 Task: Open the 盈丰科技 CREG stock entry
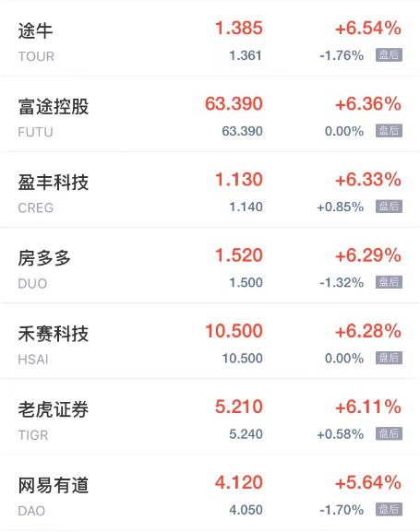(210, 190)
